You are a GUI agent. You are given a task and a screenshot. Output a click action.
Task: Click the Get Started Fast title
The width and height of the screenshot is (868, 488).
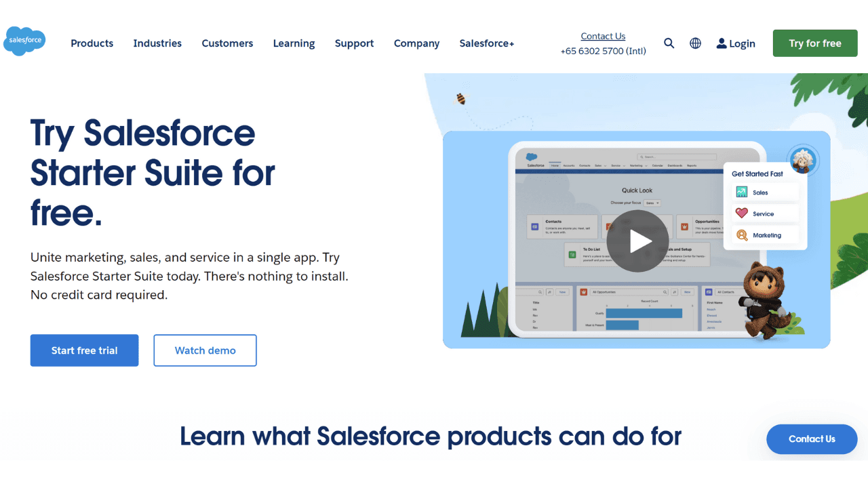[x=757, y=174]
